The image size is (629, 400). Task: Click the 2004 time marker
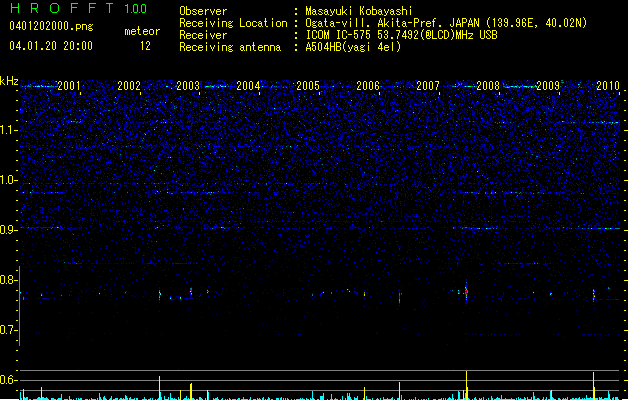click(248, 86)
